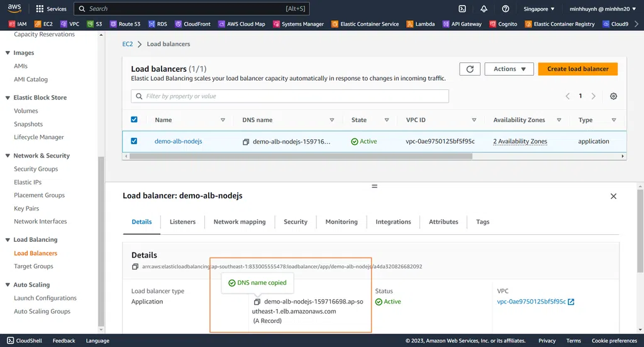
Task: Open IAM favorite shortcut
Action: (18, 24)
